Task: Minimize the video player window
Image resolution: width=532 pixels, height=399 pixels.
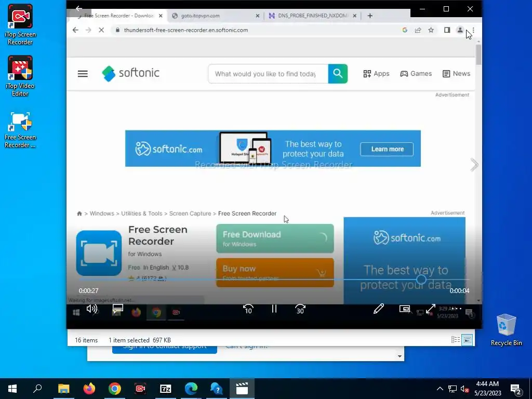Action: click(x=422, y=9)
